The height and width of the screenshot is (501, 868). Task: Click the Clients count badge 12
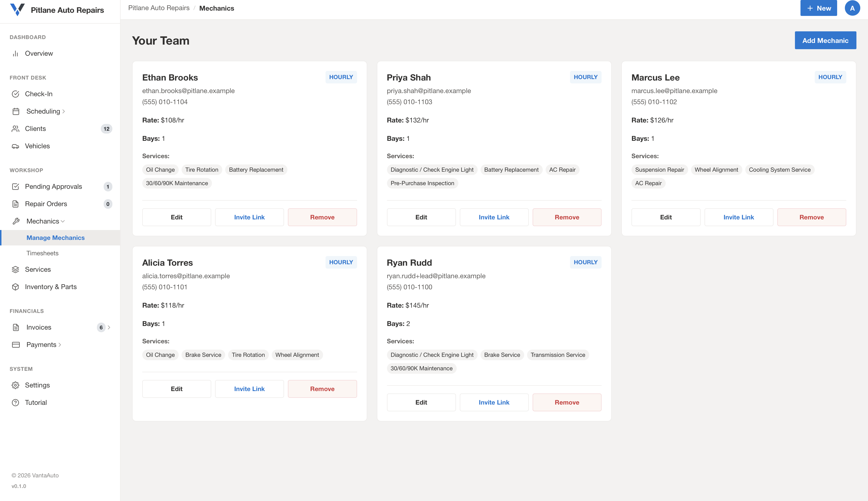click(106, 129)
